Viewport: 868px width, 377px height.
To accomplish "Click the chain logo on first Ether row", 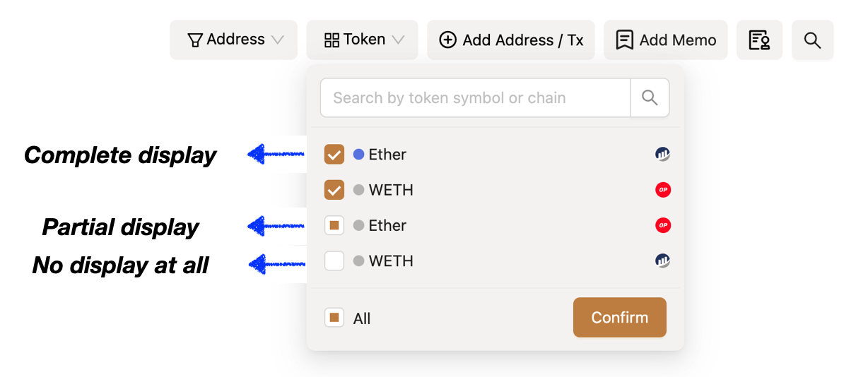I will (x=662, y=155).
